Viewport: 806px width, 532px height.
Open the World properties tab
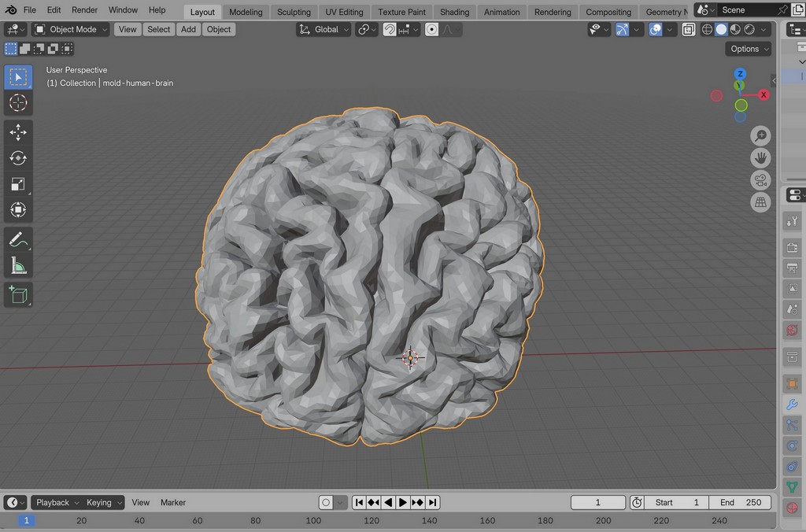(x=792, y=330)
